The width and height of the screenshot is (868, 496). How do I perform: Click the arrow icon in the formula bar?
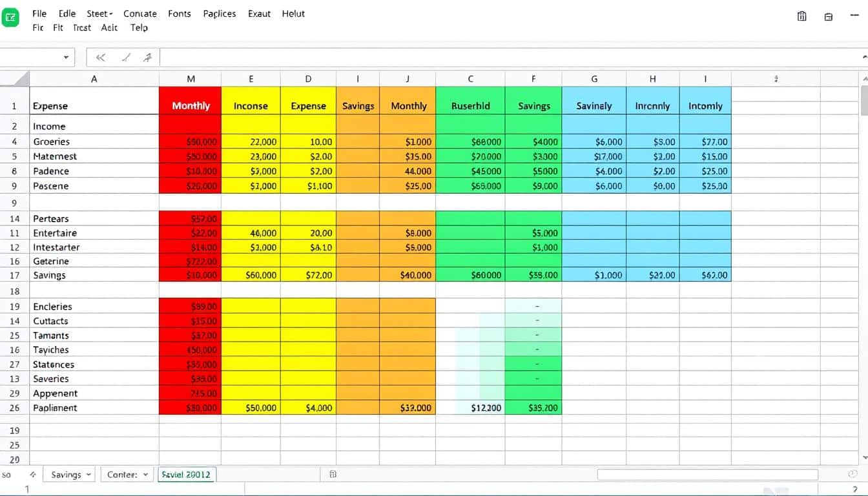[x=148, y=57]
